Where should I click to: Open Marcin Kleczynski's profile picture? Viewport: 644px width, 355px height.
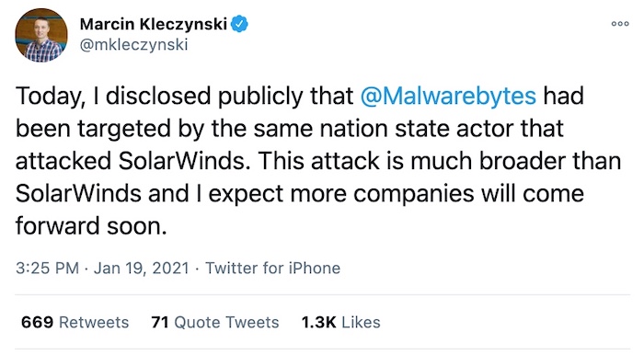[41, 35]
